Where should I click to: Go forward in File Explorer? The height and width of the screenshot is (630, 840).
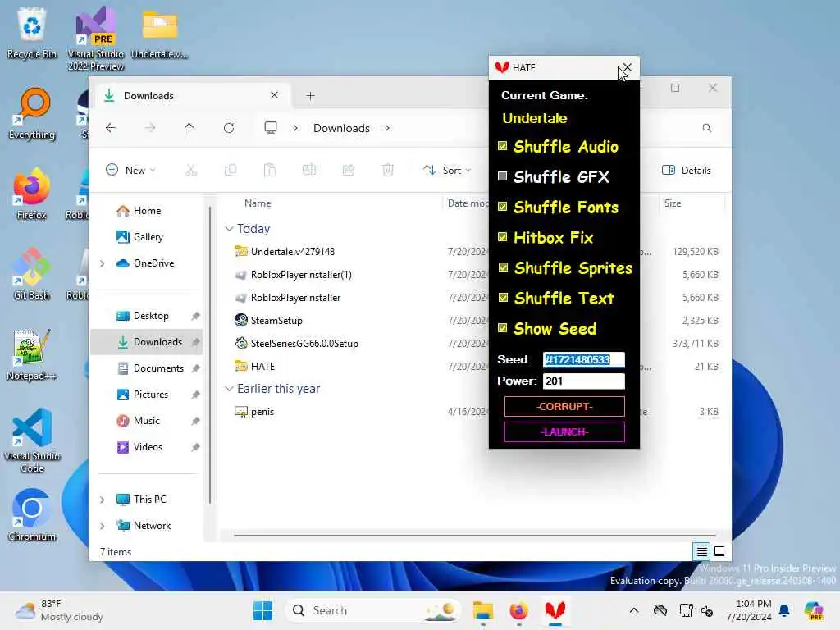click(x=150, y=128)
